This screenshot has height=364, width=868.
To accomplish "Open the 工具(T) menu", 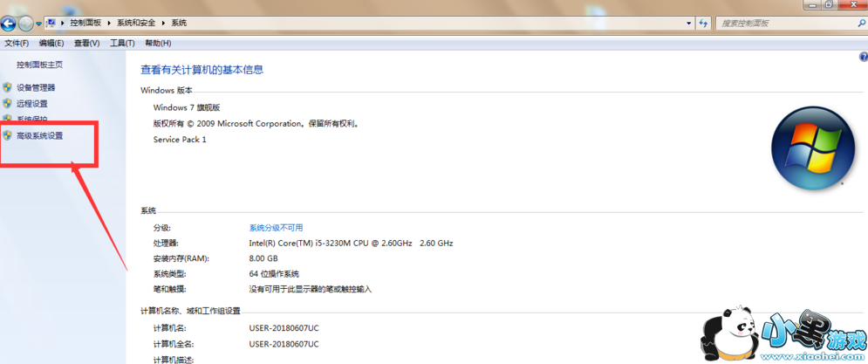I will coord(122,44).
